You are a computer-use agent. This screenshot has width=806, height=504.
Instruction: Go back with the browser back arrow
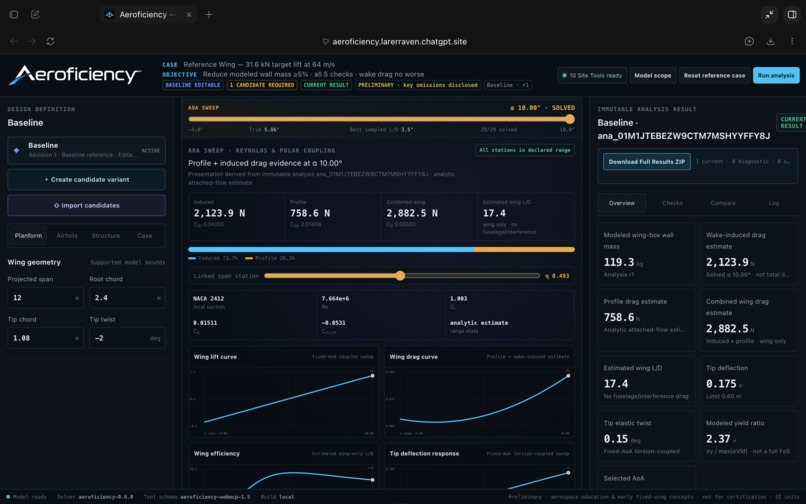pyautogui.click(x=14, y=41)
